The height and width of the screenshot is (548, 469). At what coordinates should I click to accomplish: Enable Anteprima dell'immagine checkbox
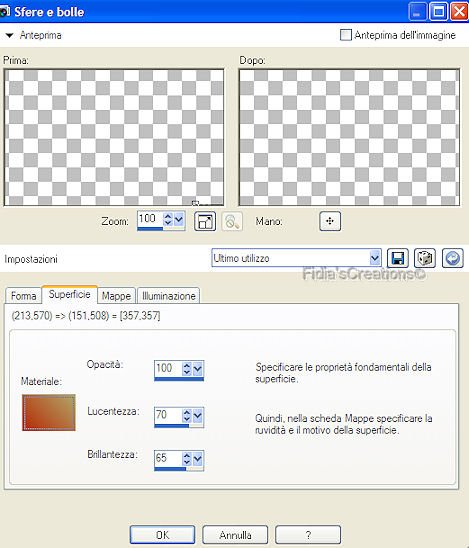pyautogui.click(x=346, y=35)
